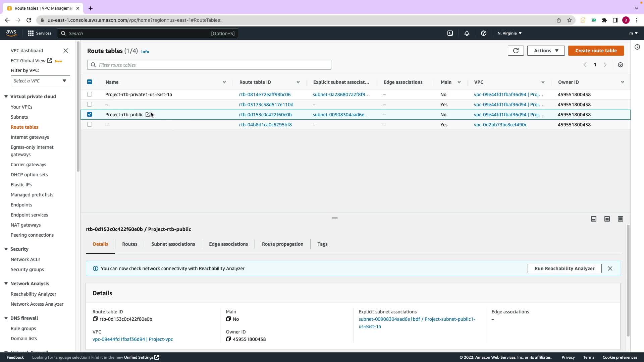Viewport: 644px width, 362px height.
Task: Switch to the Subnet associations tab
Action: coord(173,244)
